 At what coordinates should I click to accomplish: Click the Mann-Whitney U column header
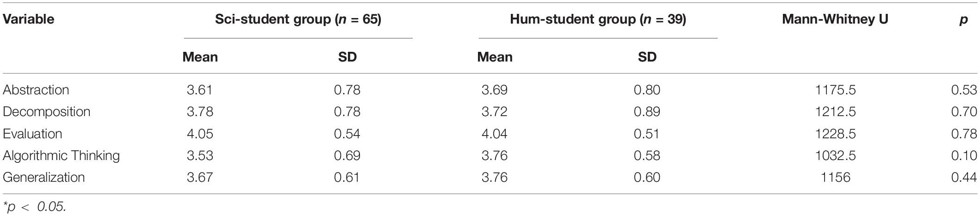835,19
